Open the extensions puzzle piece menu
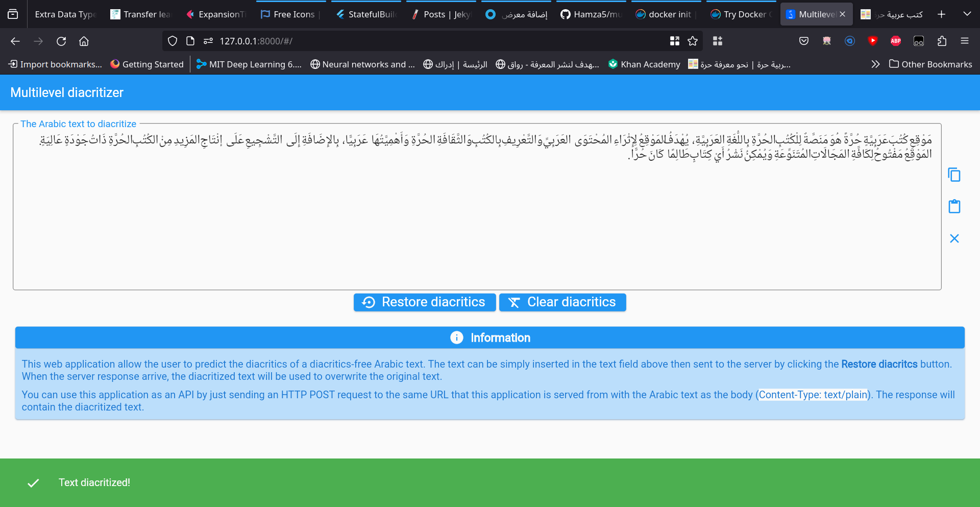 pyautogui.click(x=942, y=41)
